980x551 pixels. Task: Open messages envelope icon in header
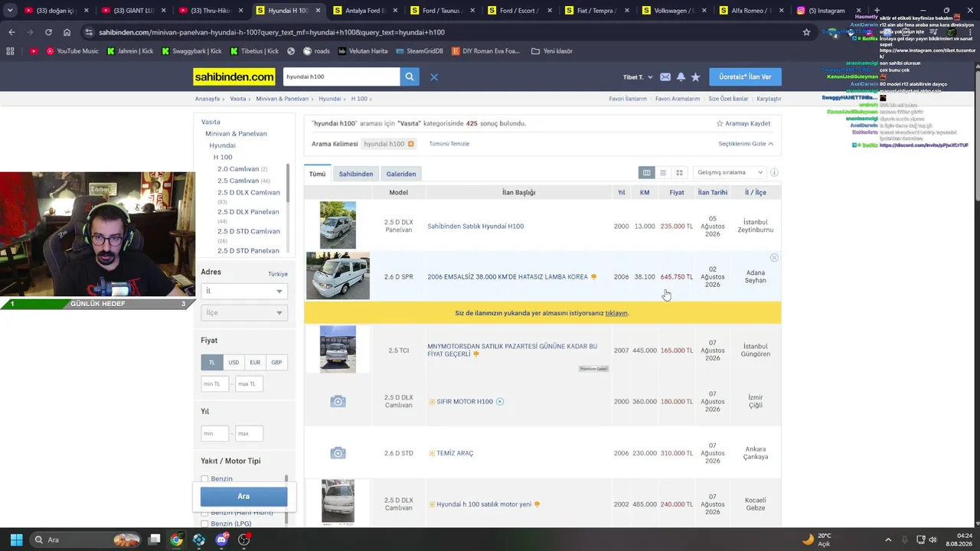[665, 77]
